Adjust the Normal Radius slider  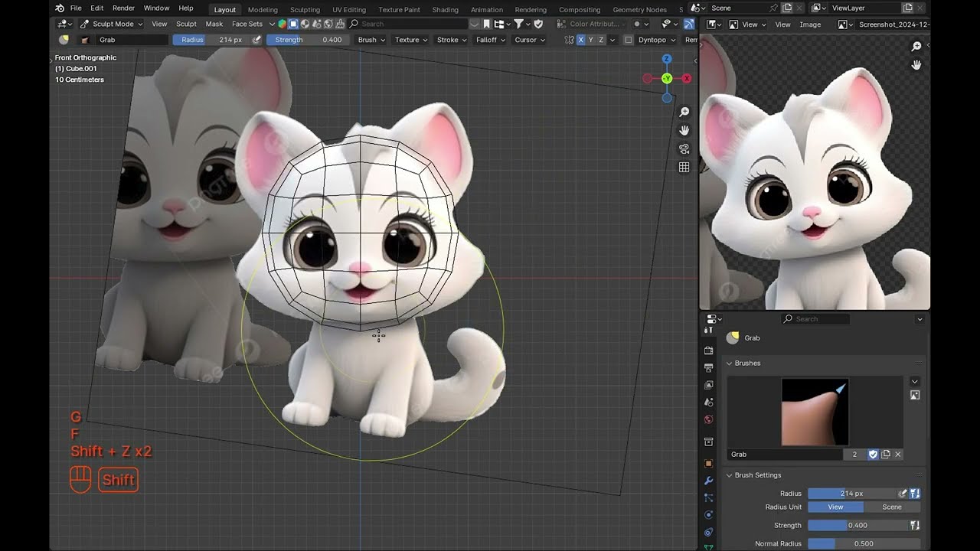click(x=864, y=543)
